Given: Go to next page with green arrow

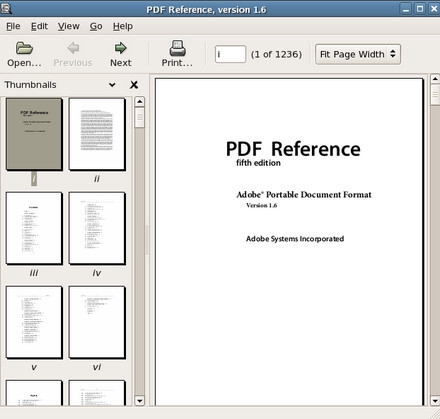Looking at the screenshot, I should [120, 48].
